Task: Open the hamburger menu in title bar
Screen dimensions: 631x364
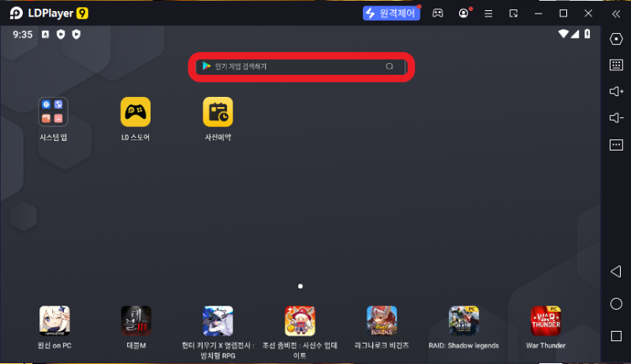Action: click(x=488, y=13)
